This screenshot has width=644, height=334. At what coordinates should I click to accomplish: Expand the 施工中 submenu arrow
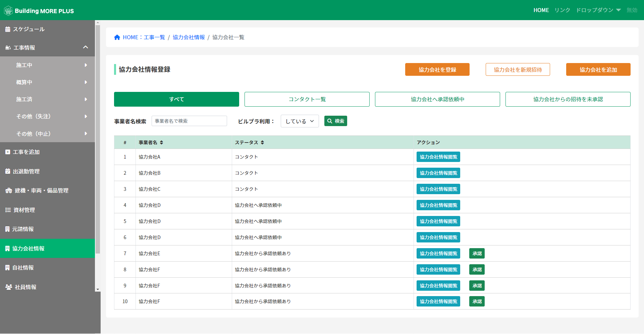[x=86, y=65]
